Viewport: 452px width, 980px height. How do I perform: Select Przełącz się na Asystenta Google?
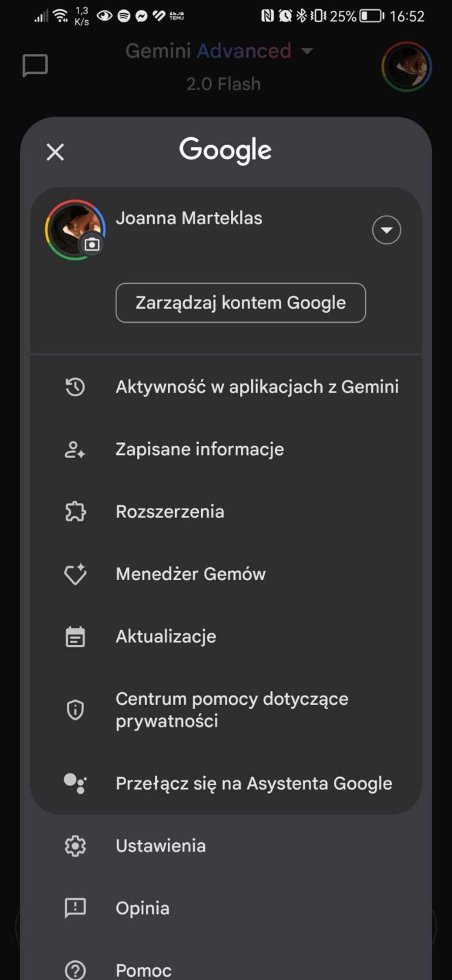(254, 783)
